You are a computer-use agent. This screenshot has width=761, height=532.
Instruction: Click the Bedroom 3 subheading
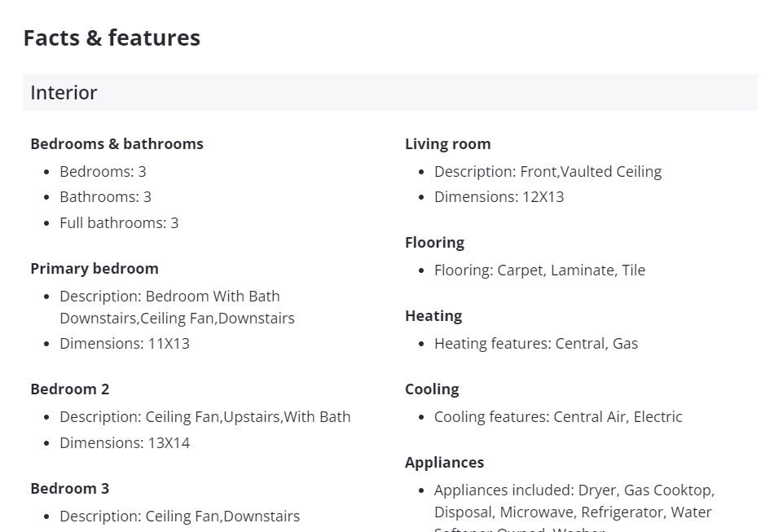pyautogui.click(x=70, y=489)
